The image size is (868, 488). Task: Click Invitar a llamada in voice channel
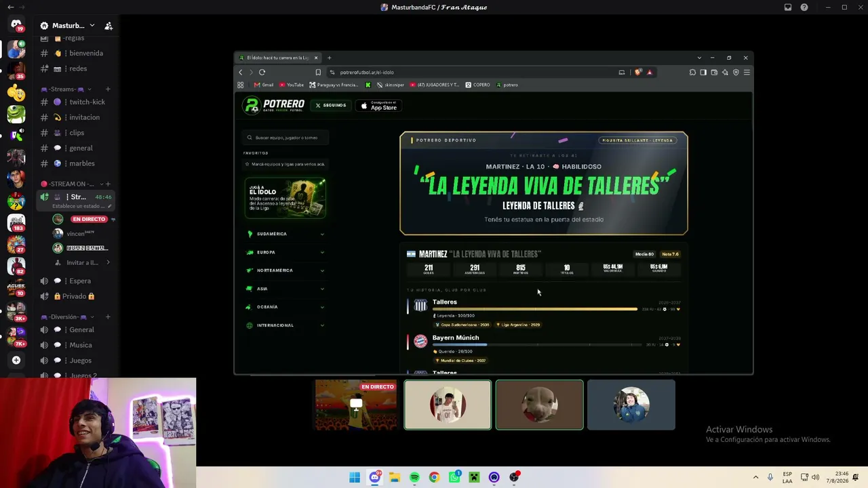tap(81, 262)
